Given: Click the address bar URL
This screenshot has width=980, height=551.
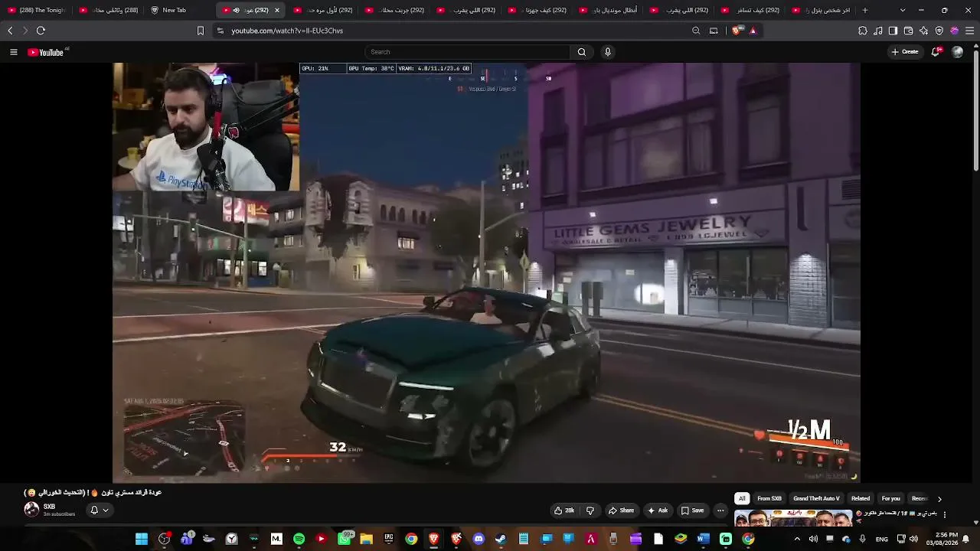Looking at the screenshot, I should pyautogui.click(x=287, y=31).
